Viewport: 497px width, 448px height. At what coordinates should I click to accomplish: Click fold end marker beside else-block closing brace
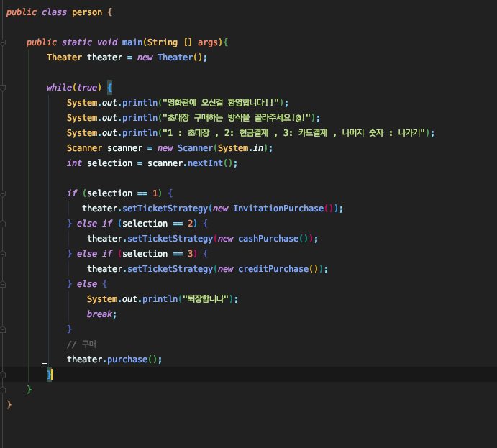[x=3, y=329]
